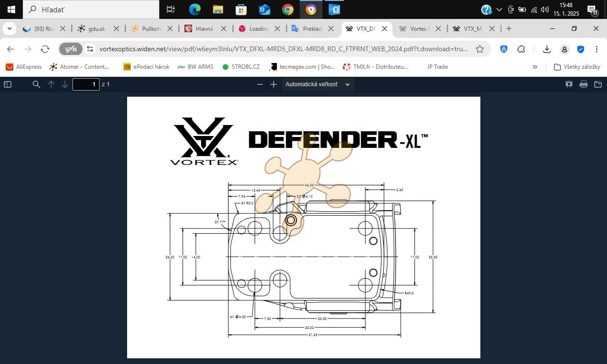Zoom in on the PDF document

coord(274,84)
